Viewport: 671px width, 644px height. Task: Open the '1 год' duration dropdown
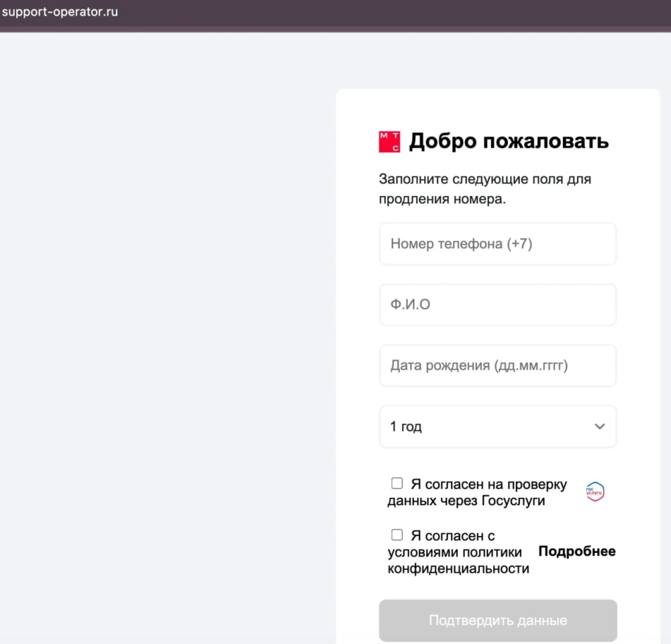pyautogui.click(x=497, y=427)
